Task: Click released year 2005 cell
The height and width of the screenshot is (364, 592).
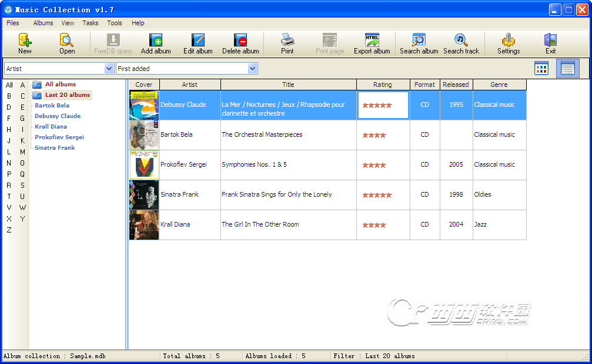Action: 456,164
